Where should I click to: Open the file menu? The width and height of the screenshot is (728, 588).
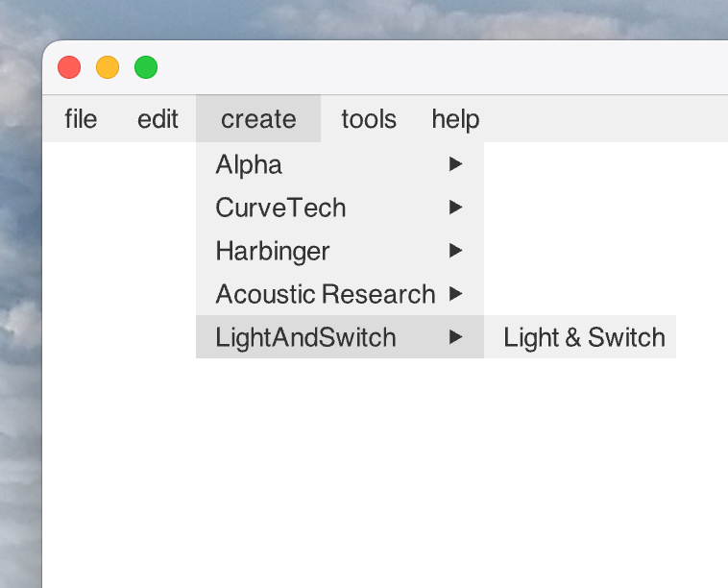[x=81, y=119]
